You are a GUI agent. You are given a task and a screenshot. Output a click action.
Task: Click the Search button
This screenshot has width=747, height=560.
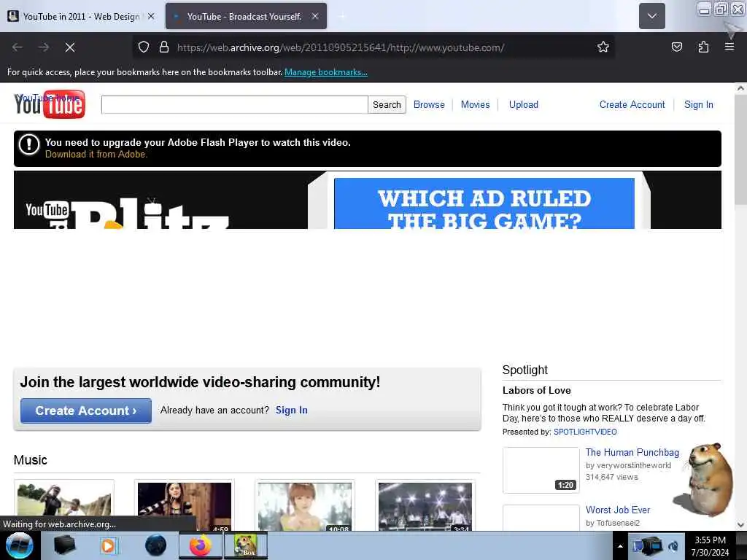387,105
